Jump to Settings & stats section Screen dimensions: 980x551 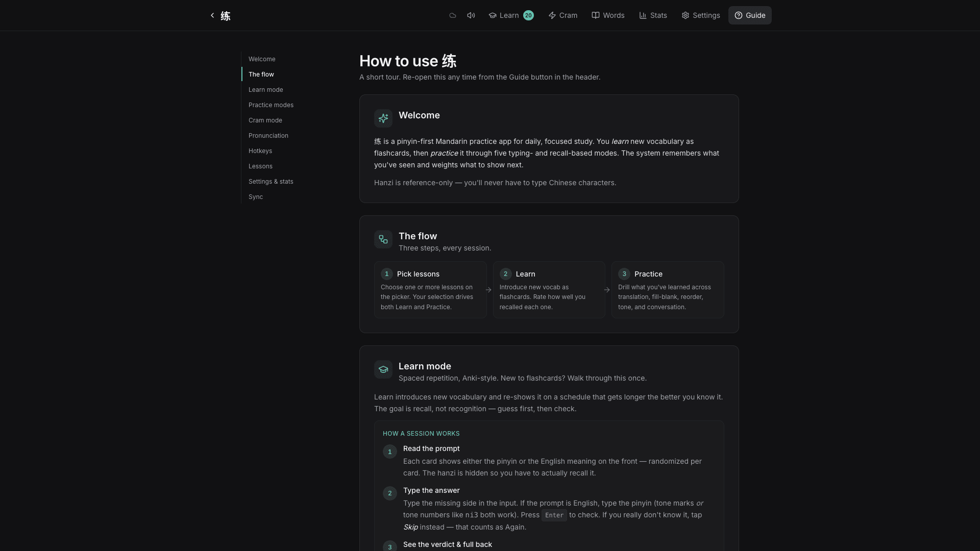click(x=271, y=182)
